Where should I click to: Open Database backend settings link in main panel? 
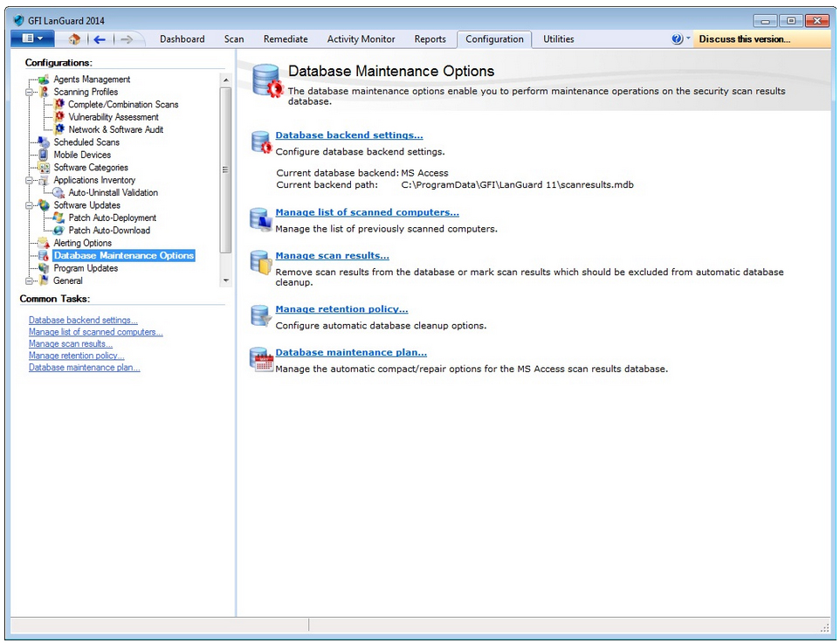pos(349,135)
